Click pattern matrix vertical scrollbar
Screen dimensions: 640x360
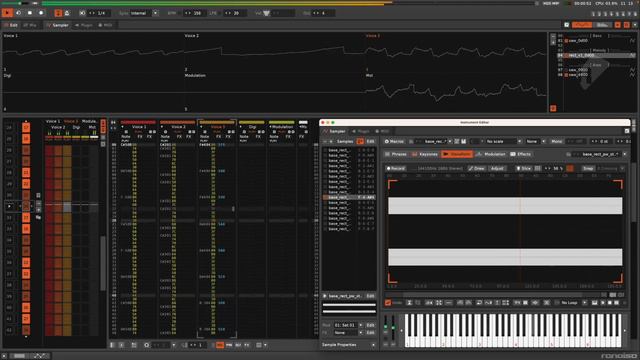click(103, 263)
